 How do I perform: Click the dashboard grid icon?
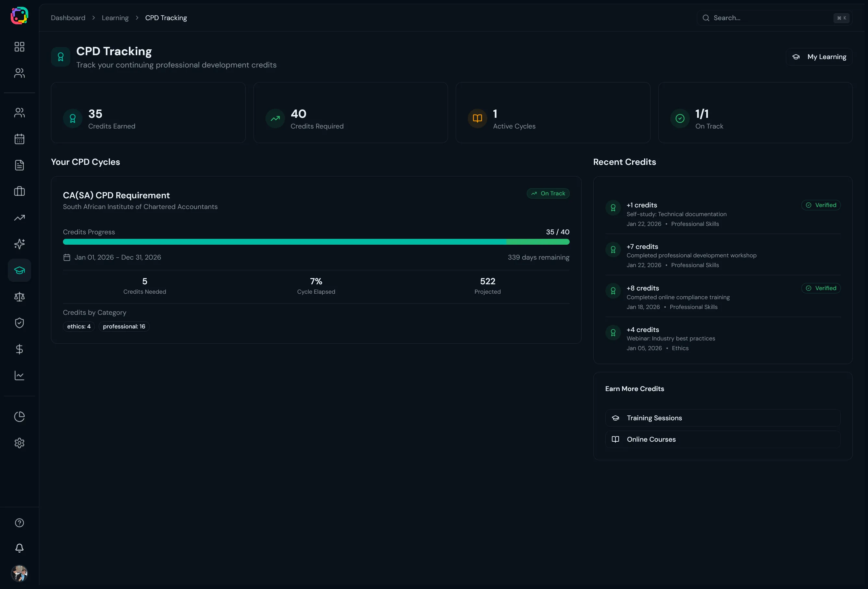19,47
